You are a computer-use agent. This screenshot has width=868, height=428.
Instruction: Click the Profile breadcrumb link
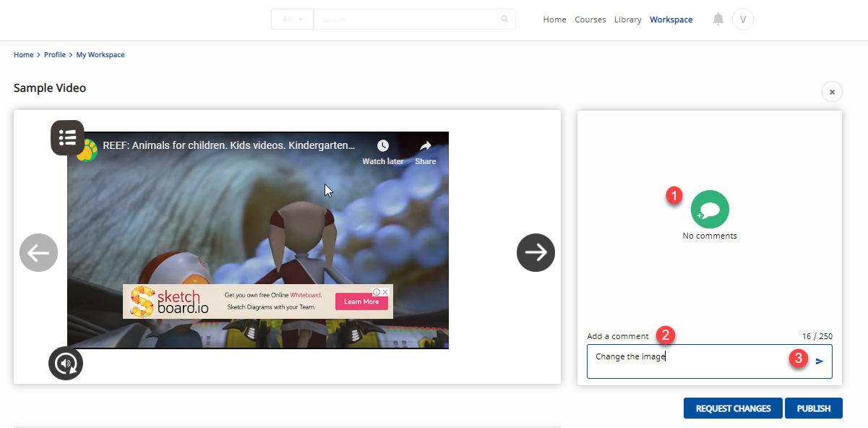(x=55, y=55)
